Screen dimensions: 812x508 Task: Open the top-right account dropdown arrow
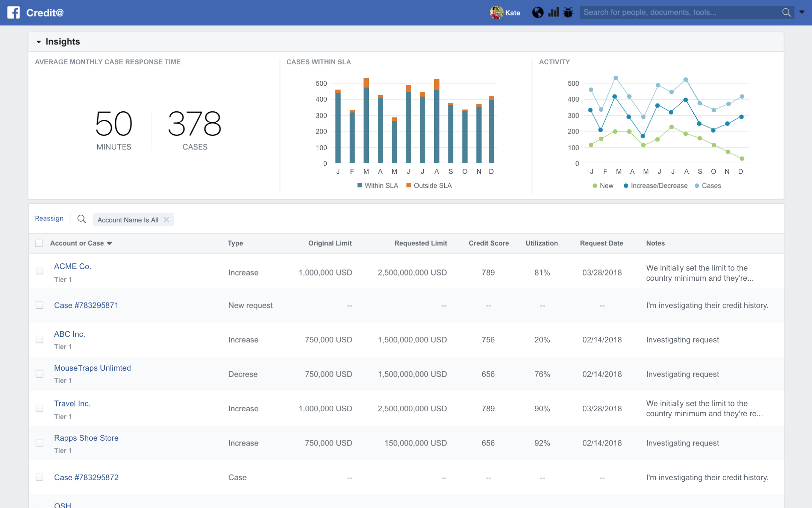802,12
